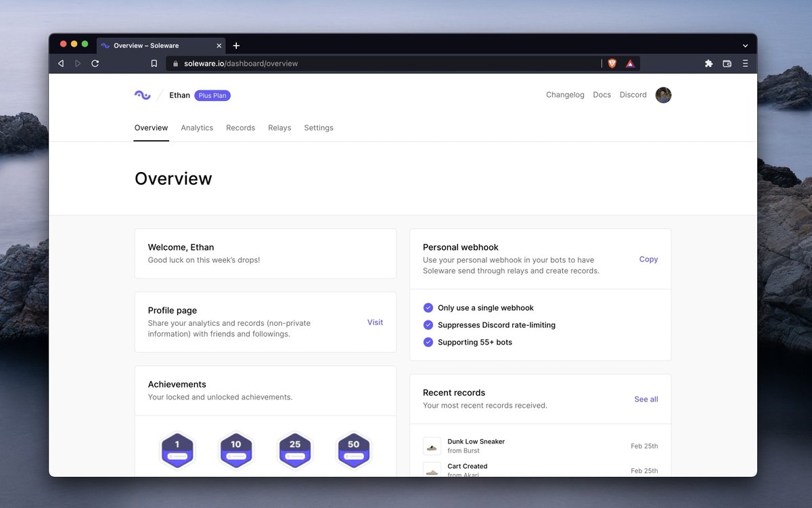Click the Ethan account name
Screen dimensions: 812x508
tap(179, 96)
